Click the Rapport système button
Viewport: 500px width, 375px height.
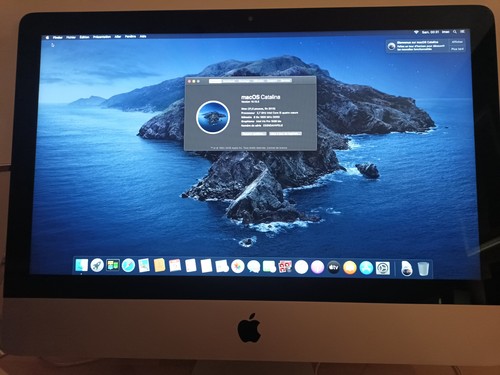click(254, 134)
